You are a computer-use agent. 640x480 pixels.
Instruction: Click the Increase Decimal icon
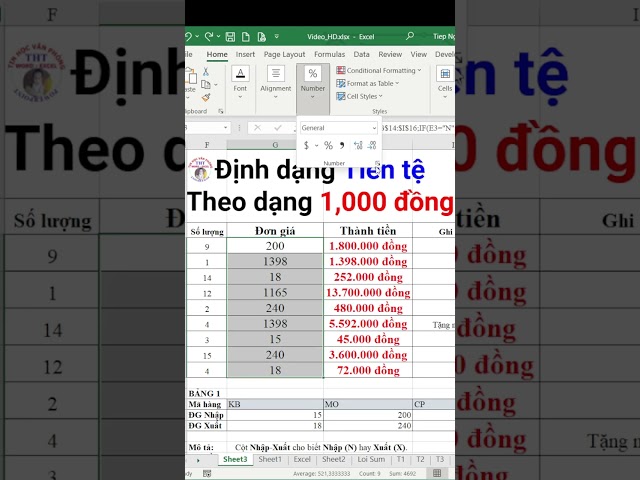[x=358, y=145]
